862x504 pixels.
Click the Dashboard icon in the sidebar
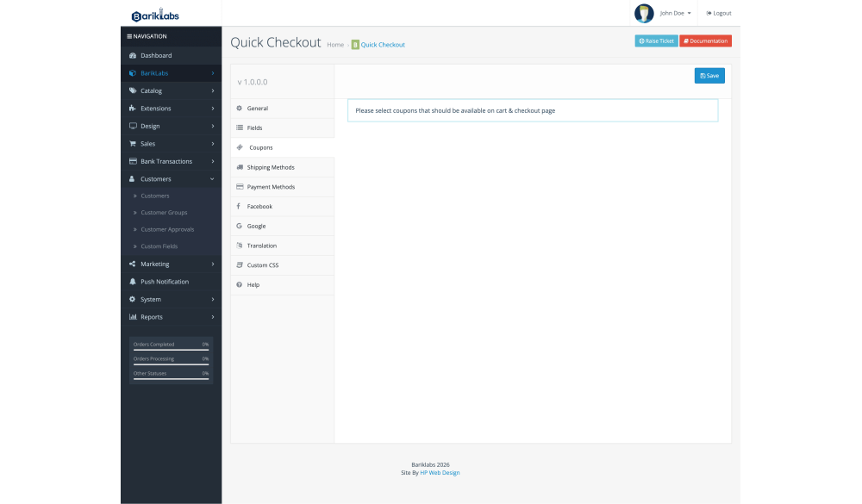pos(133,56)
